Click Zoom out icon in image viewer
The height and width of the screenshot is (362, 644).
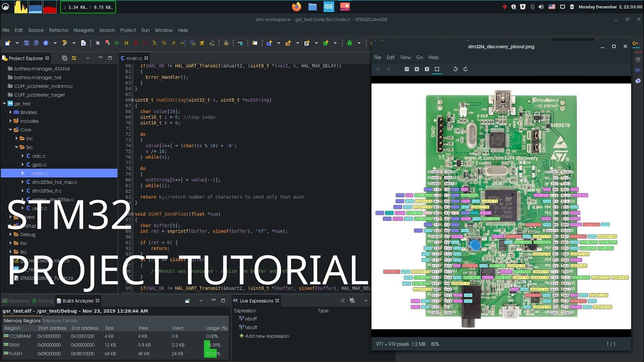tap(407, 69)
